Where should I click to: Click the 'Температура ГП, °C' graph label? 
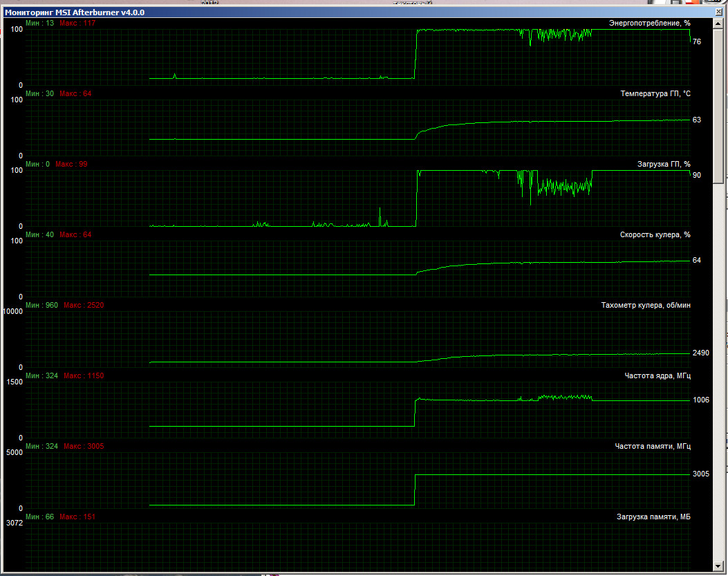[655, 94]
